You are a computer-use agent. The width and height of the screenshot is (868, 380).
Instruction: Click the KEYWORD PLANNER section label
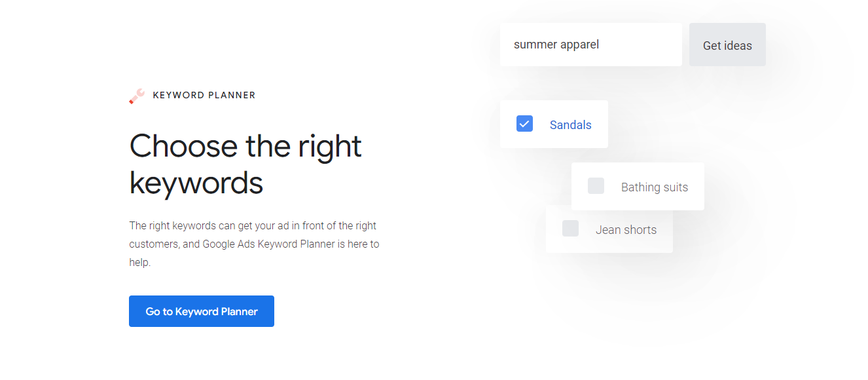pos(204,95)
